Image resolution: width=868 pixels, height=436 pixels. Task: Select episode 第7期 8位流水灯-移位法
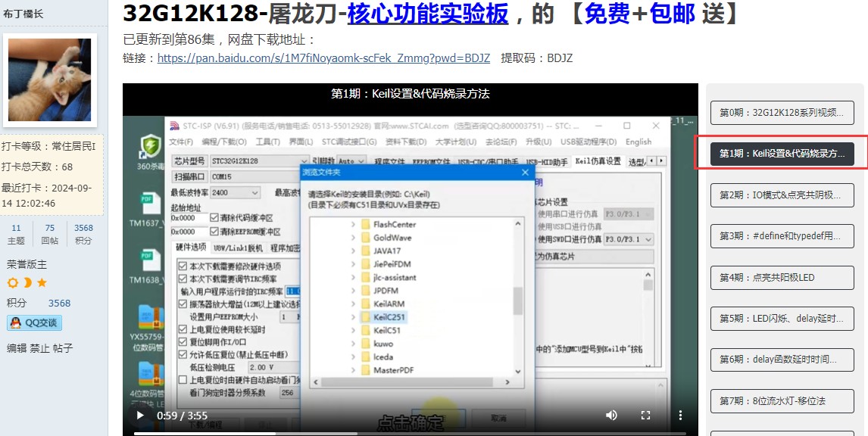[782, 400]
